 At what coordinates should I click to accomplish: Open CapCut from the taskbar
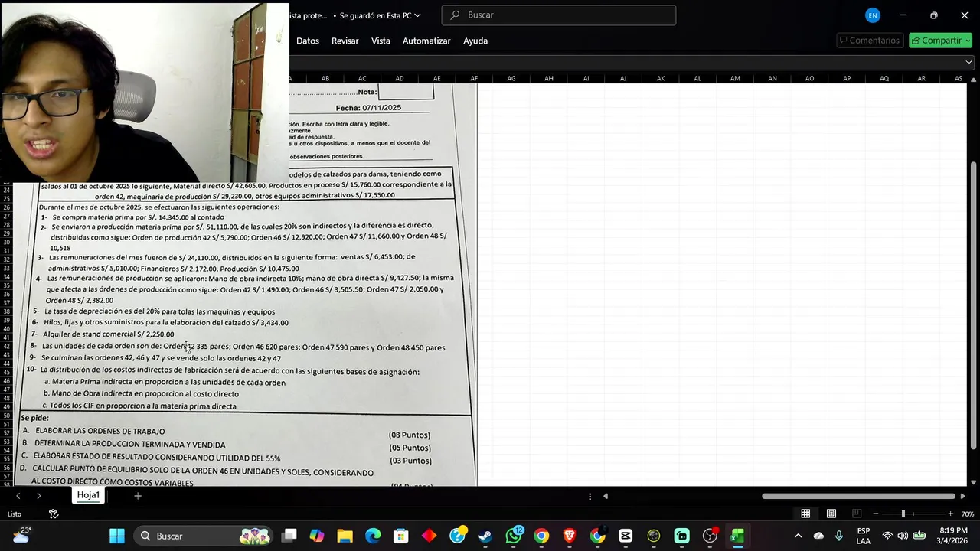626,536
